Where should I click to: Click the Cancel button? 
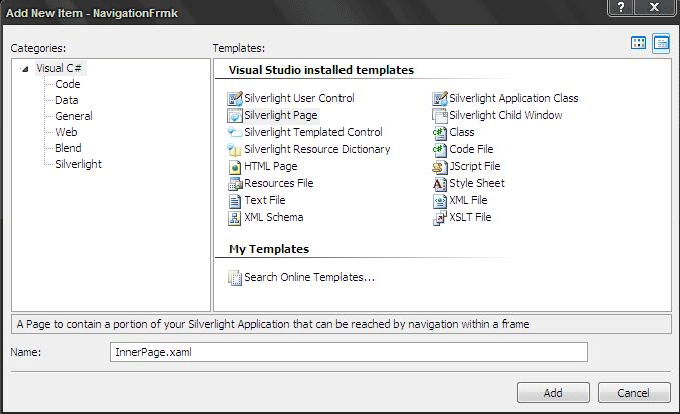click(x=634, y=393)
